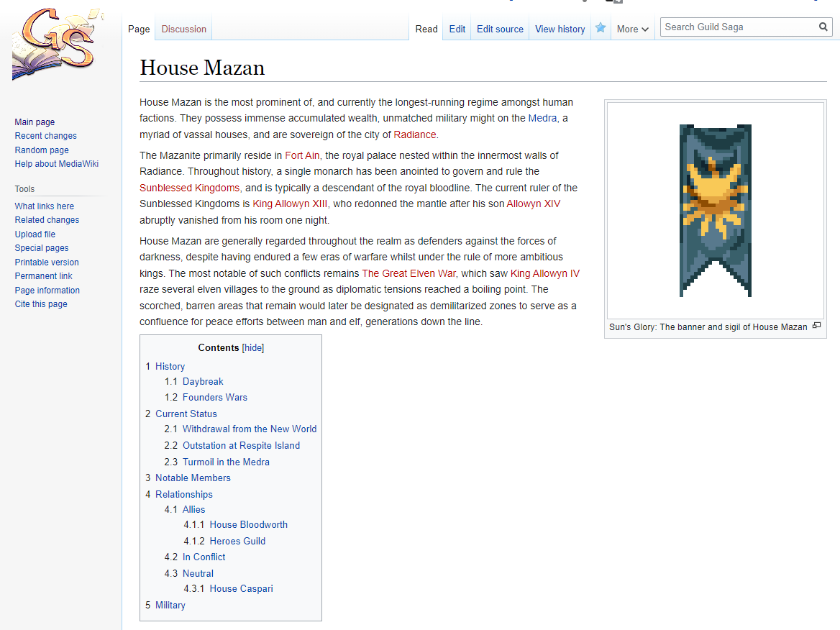Jump to History section in contents
840x630 pixels.
pos(170,367)
